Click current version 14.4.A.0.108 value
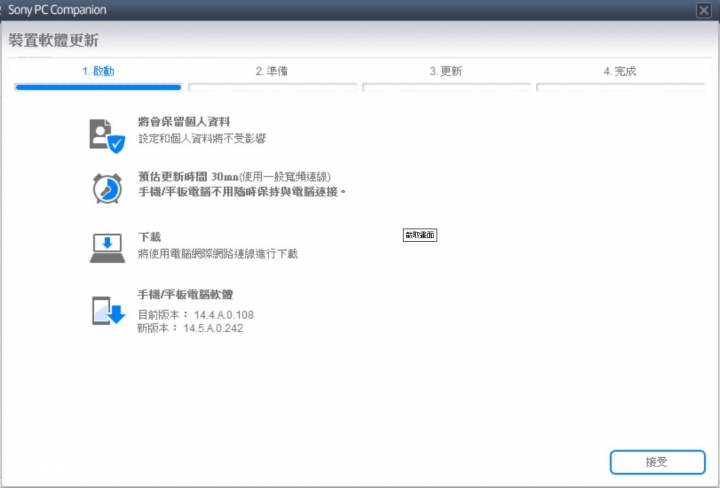 point(224,315)
